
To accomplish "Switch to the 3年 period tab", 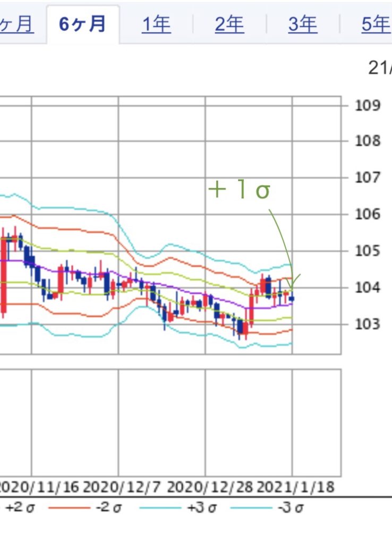I will coord(303,24).
